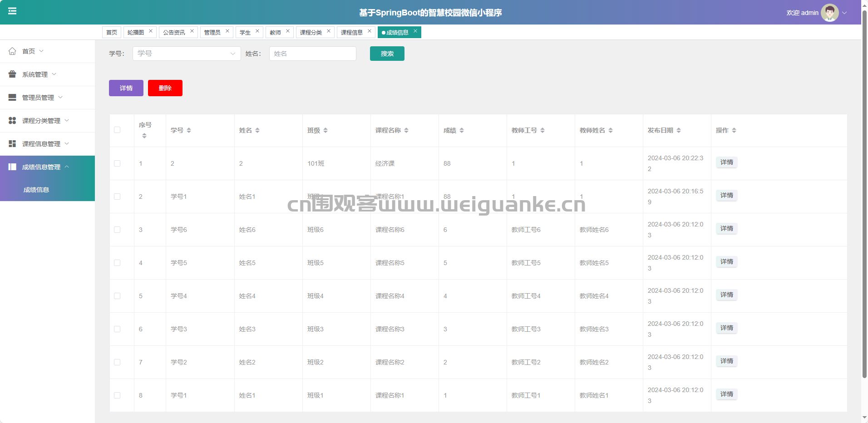Viewport: 868px width, 423px height.
Task: Toggle the select-all header checkbox
Action: (x=117, y=130)
